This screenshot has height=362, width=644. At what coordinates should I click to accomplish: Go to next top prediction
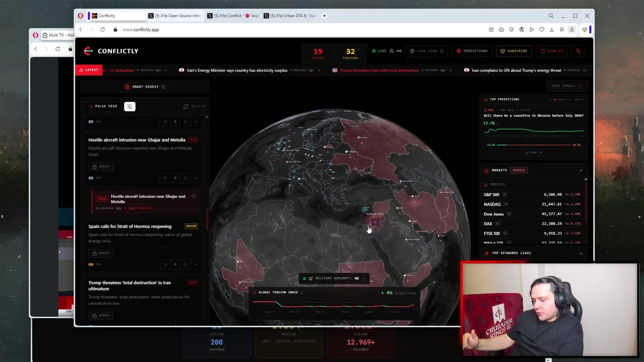coord(570,100)
